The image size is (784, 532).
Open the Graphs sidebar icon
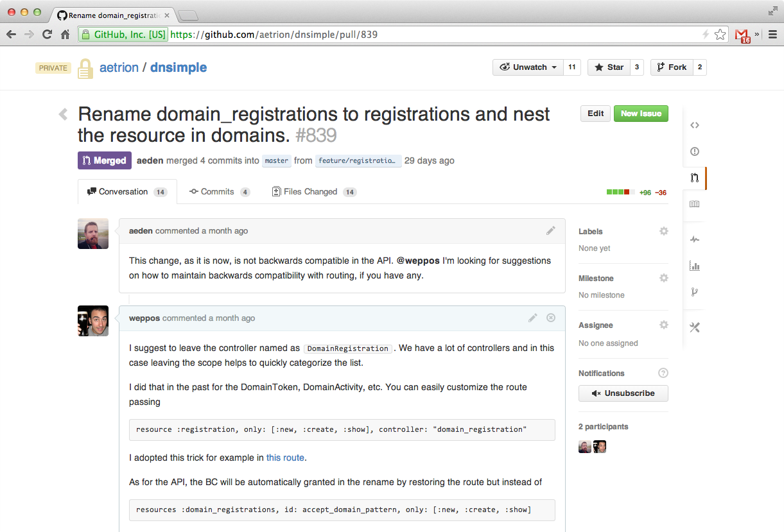click(695, 266)
